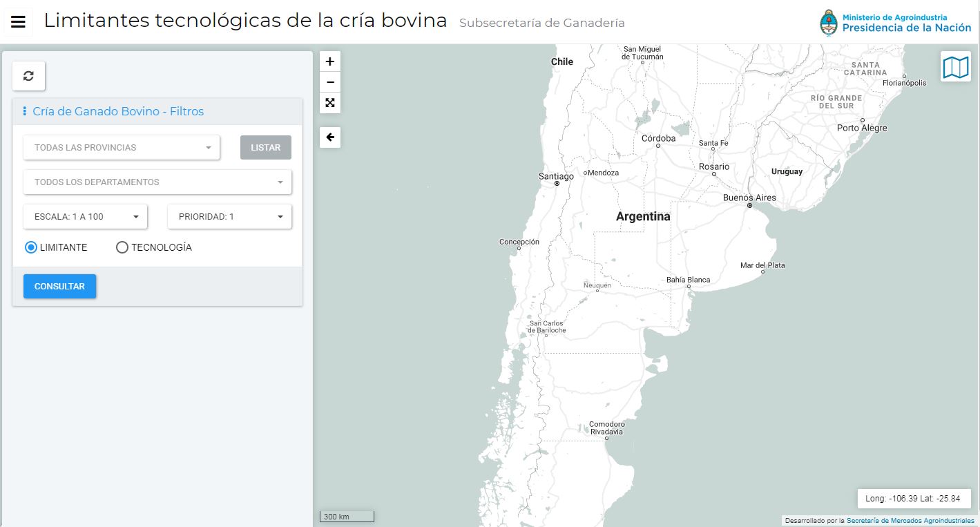The width and height of the screenshot is (980, 527).
Task: Open Secretaría de Mercados Agroindustriales link
Action: click(910, 521)
